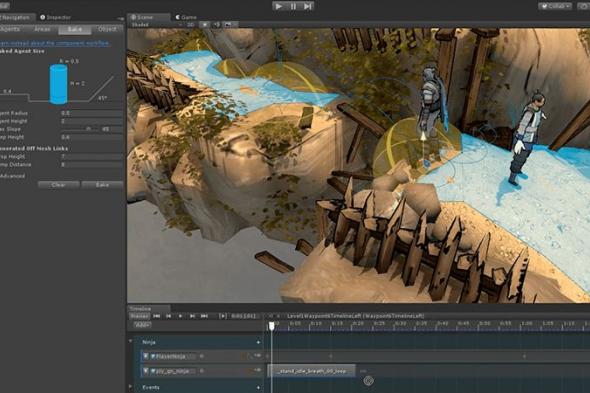The height and width of the screenshot is (393, 590).
Task: Click the Timeline playhead marker
Action: tap(272, 326)
